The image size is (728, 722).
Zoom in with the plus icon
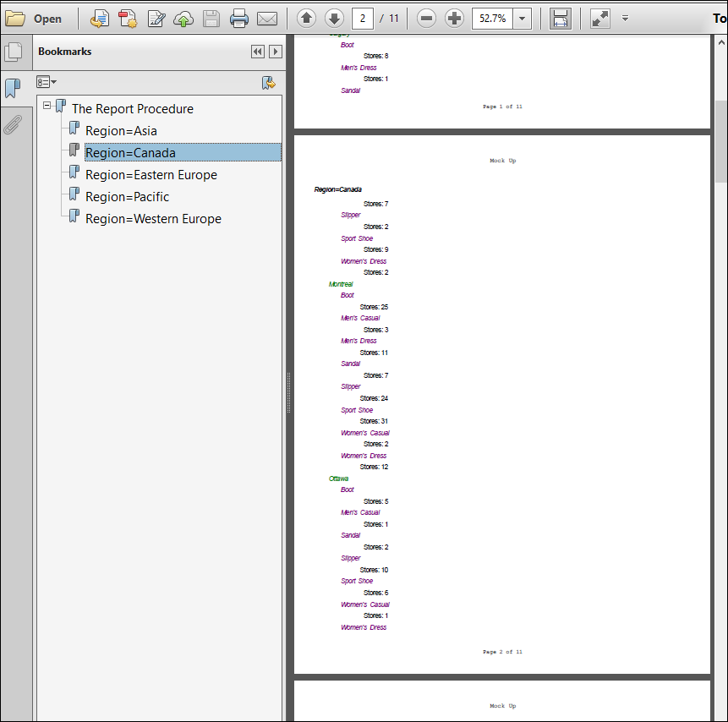click(x=454, y=18)
